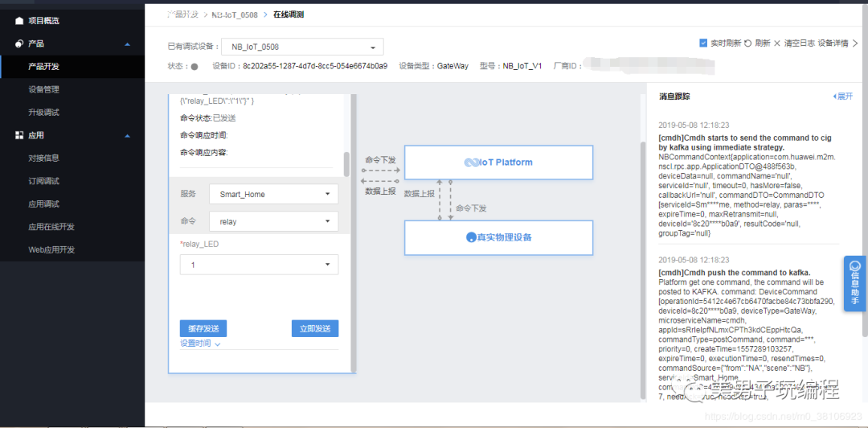868x428 pixels.
Task: Click the 消息跟踪 panel heading
Action: 674,97
